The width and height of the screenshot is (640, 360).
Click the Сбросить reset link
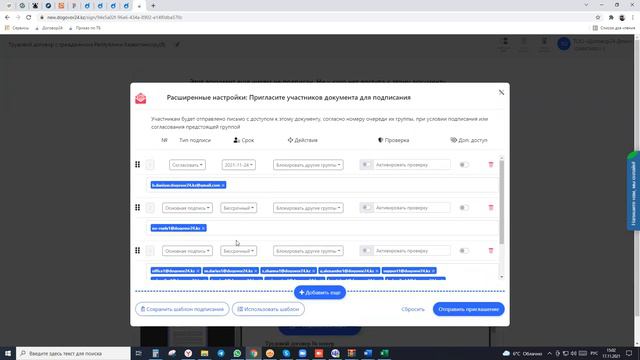pyautogui.click(x=413, y=309)
